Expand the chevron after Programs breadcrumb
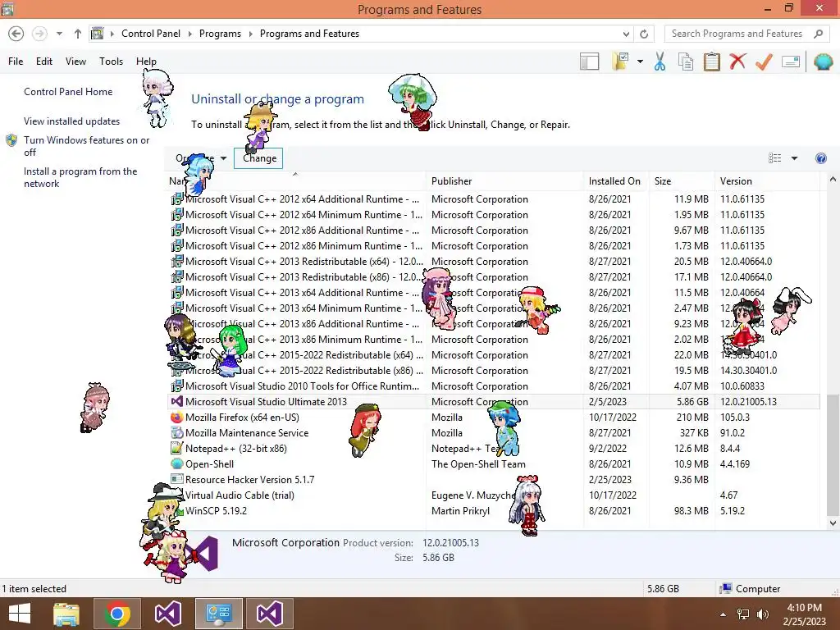 [x=250, y=34]
